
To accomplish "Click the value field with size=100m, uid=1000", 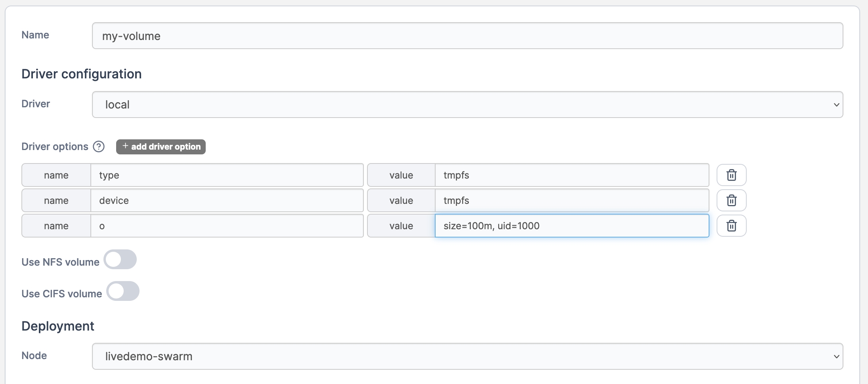I will click(572, 226).
